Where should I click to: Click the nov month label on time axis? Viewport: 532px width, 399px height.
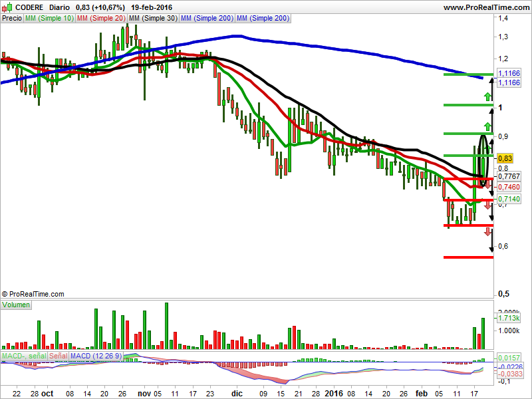click(x=144, y=394)
